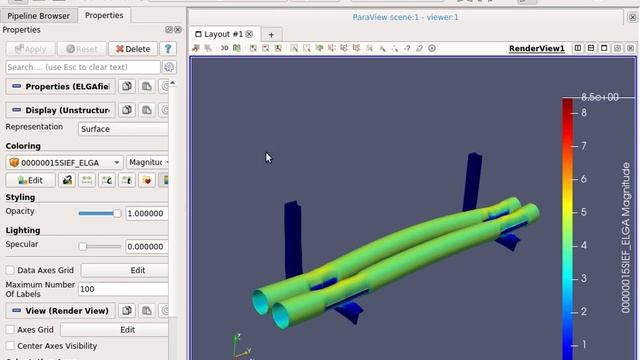Adjust the Specular slider
This screenshot has height=360, width=640.
(100, 246)
